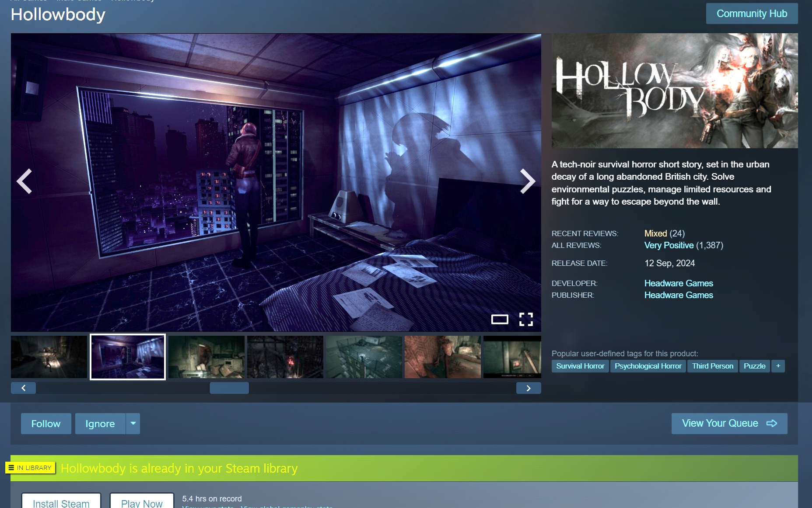This screenshot has height=508, width=812.
Task: Expand the Ignore options dropdown arrow
Action: click(133, 424)
